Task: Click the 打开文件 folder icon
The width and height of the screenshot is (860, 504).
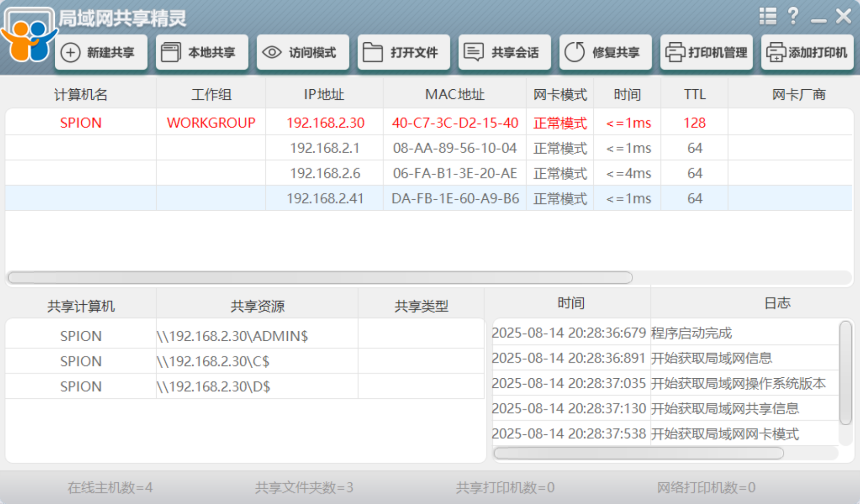Action: [x=372, y=52]
